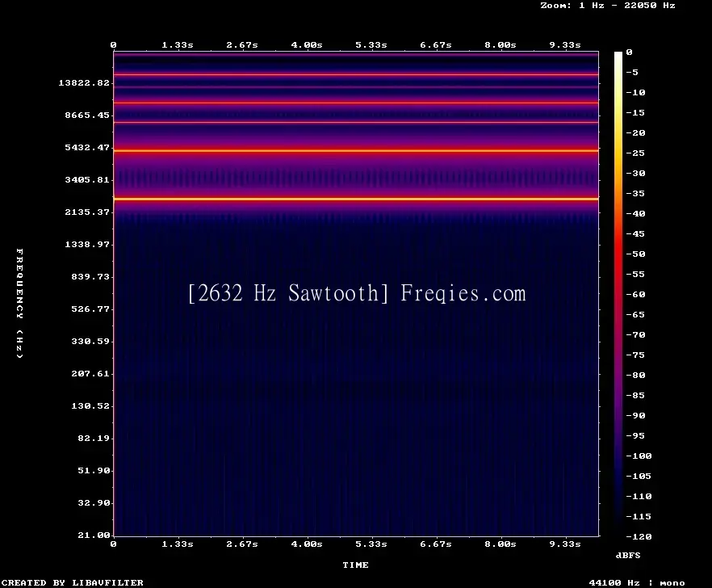Image resolution: width=712 pixels, height=588 pixels.
Task: Click the -65 label on the dBFS scale
Action: click(x=635, y=314)
